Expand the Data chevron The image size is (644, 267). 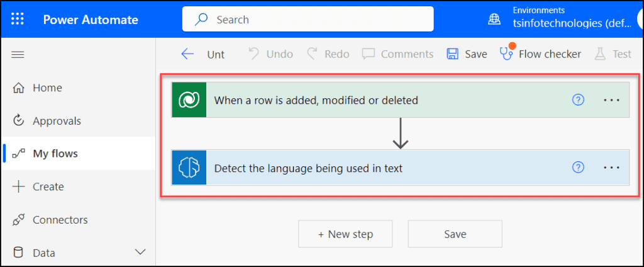pyautogui.click(x=140, y=252)
